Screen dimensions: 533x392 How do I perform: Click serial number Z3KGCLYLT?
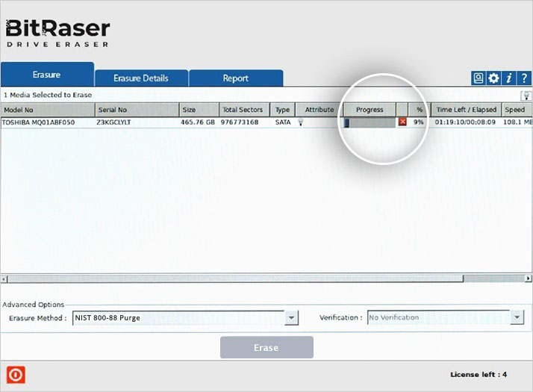point(113,122)
